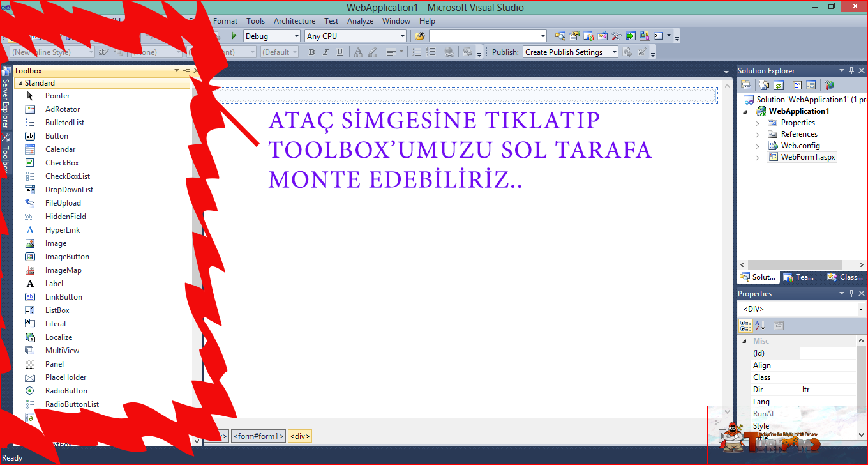The height and width of the screenshot is (465, 868).
Task: Pin the Toolbox with the auto-hide pushpin
Action: click(x=187, y=71)
